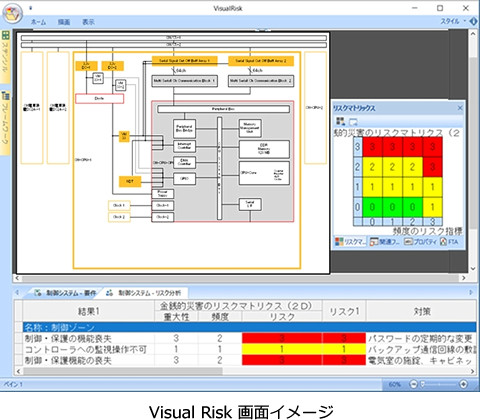Switch to the FTA panel tab

tap(449, 242)
